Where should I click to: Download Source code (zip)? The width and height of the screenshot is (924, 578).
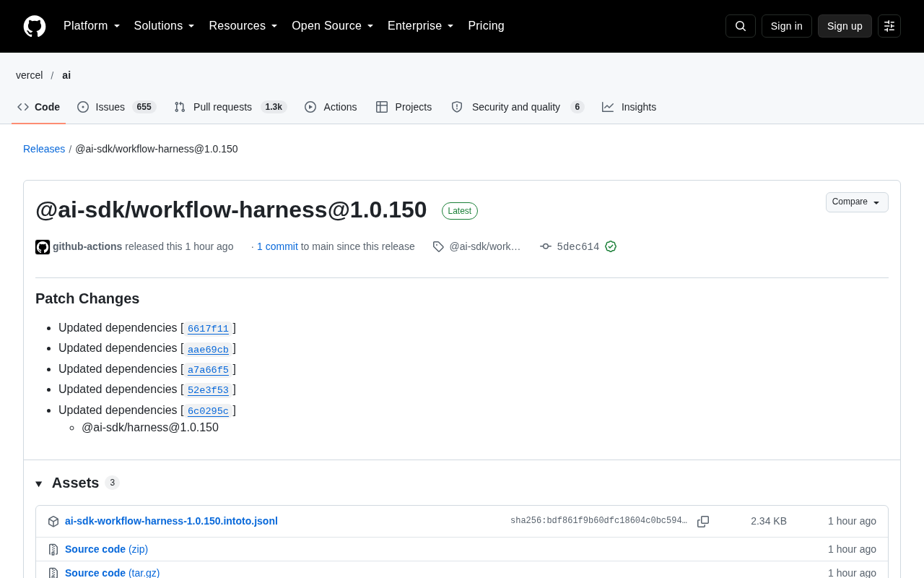coord(106,549)
